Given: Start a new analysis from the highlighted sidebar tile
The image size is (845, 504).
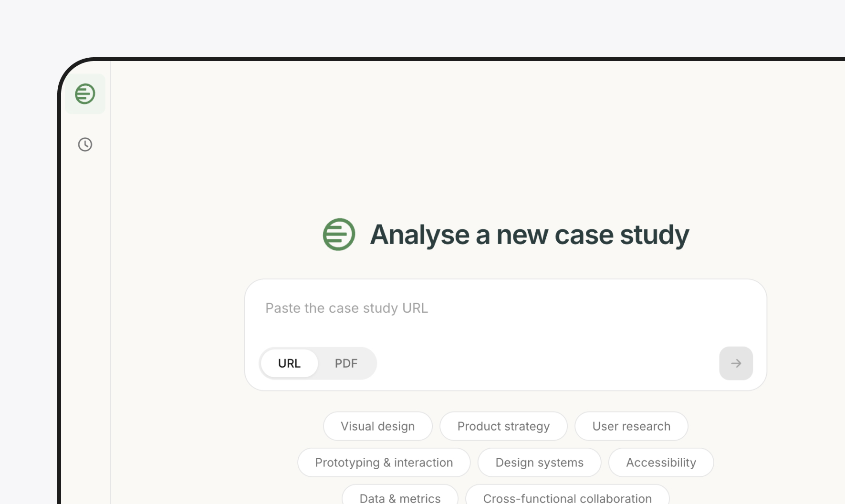Looking at the screenshot, I should (x=85, y=93).
